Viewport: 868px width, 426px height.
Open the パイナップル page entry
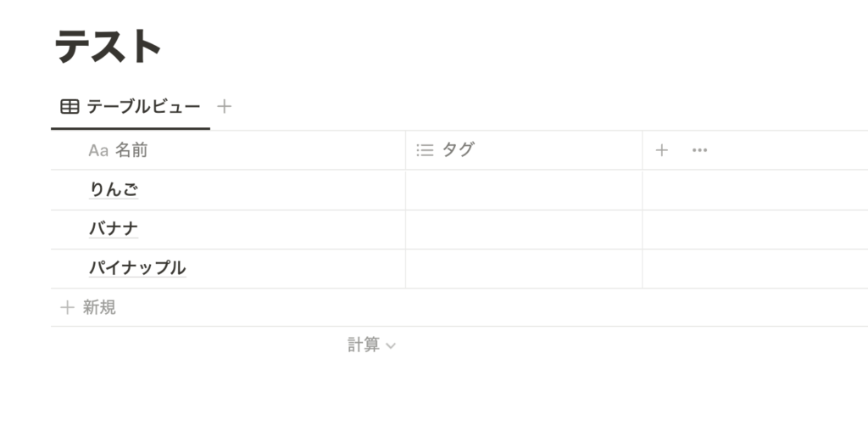(x=137, y=268)
